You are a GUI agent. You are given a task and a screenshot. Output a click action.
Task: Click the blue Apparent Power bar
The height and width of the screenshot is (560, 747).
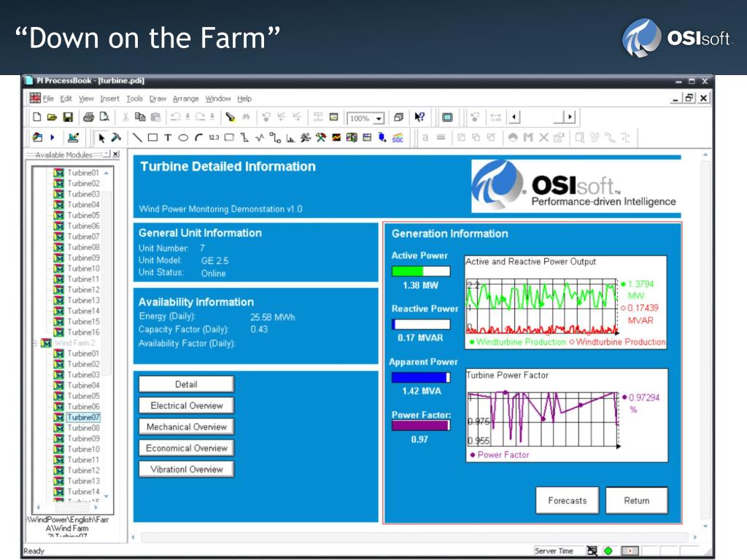click(419, 377)
